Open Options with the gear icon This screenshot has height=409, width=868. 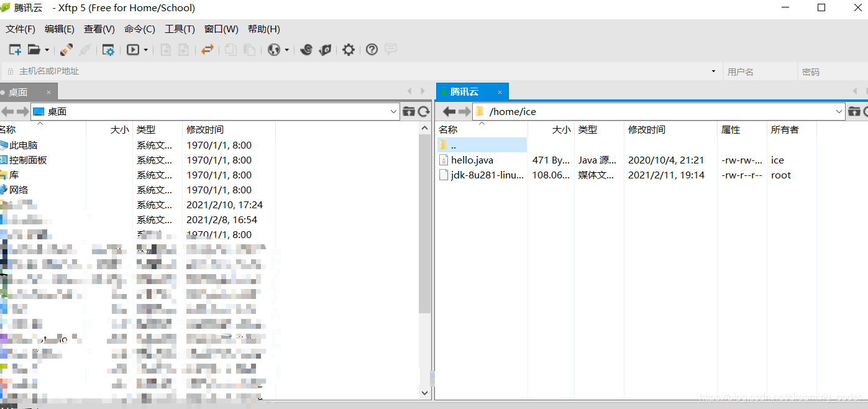pyautogui.click(x=349, y=50)
